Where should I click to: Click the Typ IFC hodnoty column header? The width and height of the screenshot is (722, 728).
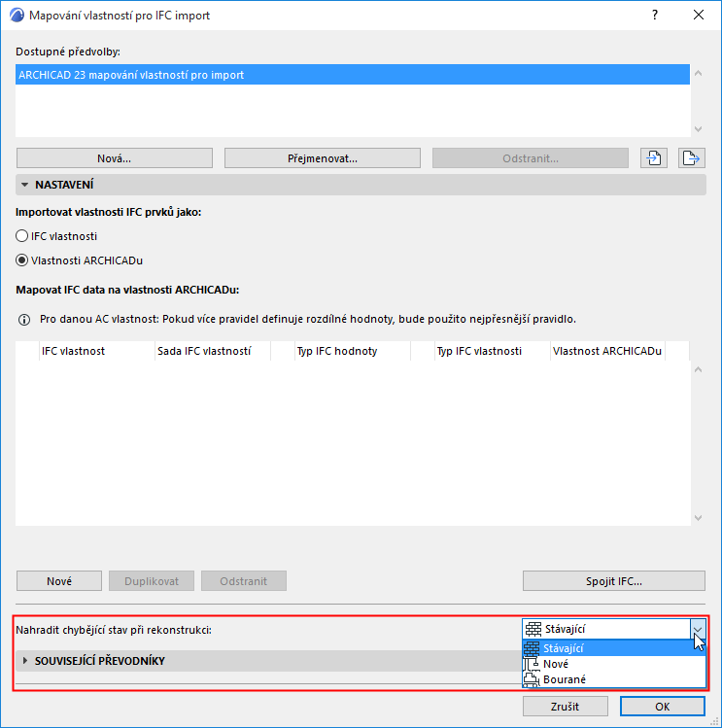353,351
